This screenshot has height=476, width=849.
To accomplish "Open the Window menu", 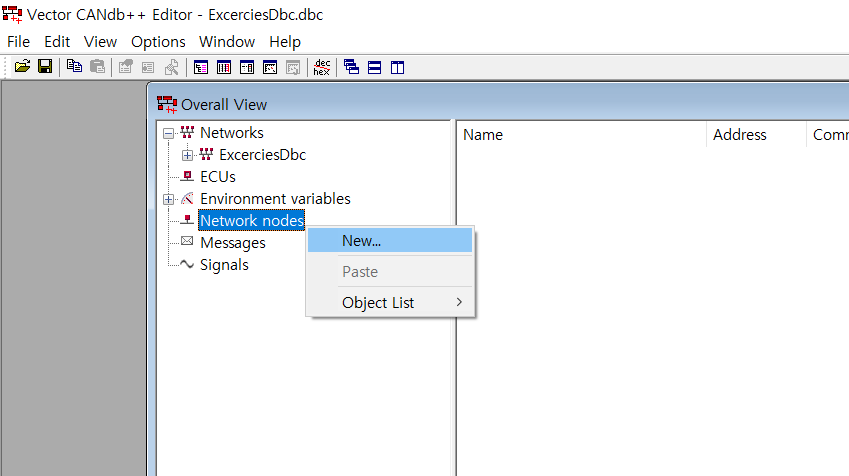I will pos(227,42).
